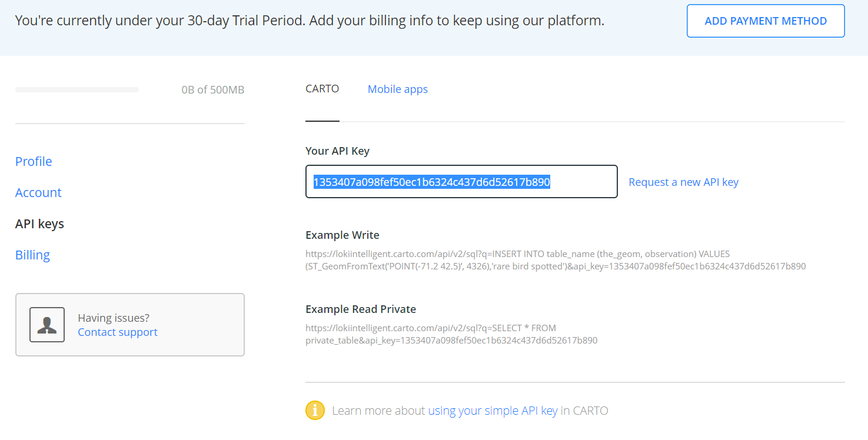
Task: Select API keys in the sidebar
Action: coord(39,224)
